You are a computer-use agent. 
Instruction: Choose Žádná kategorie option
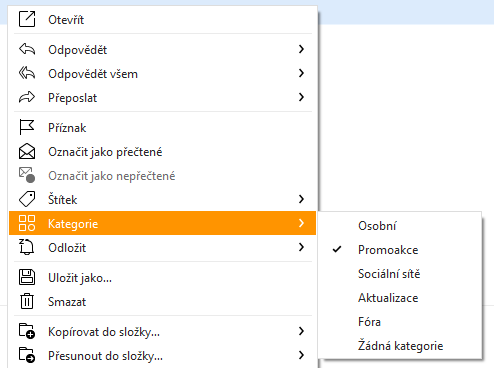point(400,346)
